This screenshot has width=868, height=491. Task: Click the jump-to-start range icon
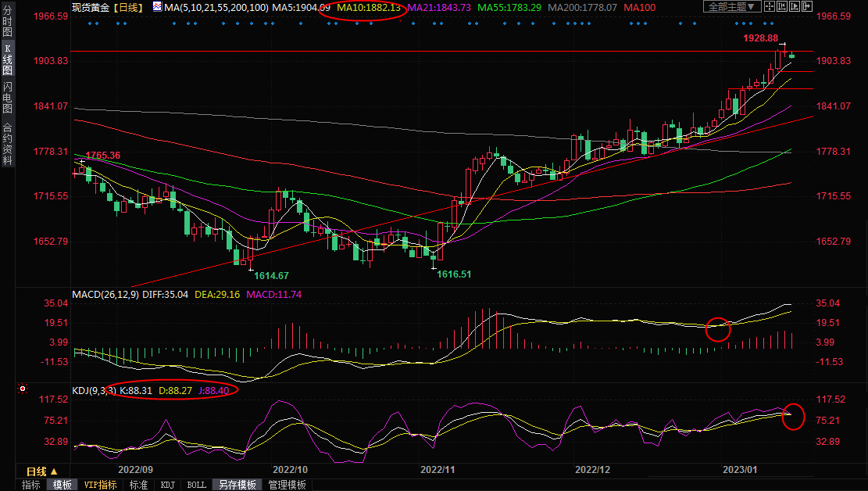[783, 7]
